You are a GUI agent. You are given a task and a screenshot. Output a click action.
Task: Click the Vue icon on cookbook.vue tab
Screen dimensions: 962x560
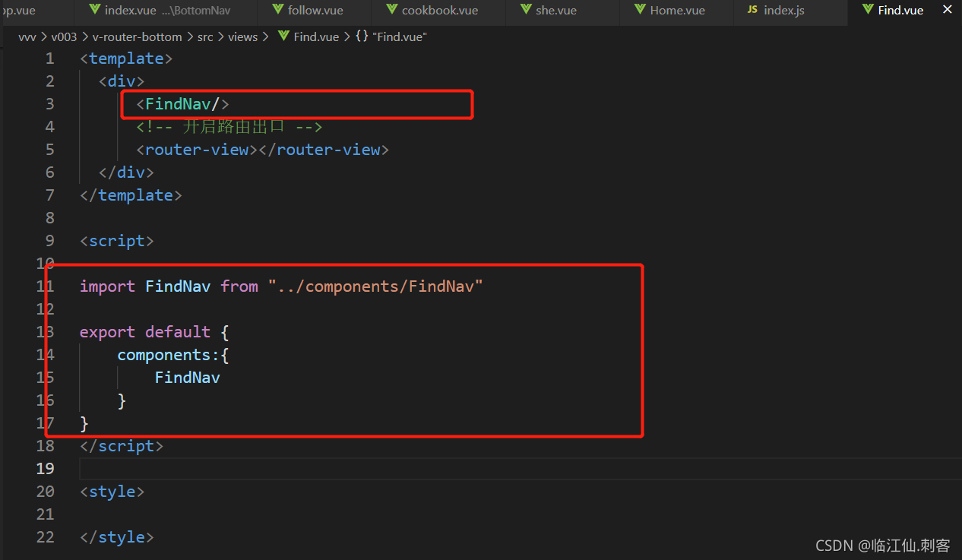click(391, 10)
